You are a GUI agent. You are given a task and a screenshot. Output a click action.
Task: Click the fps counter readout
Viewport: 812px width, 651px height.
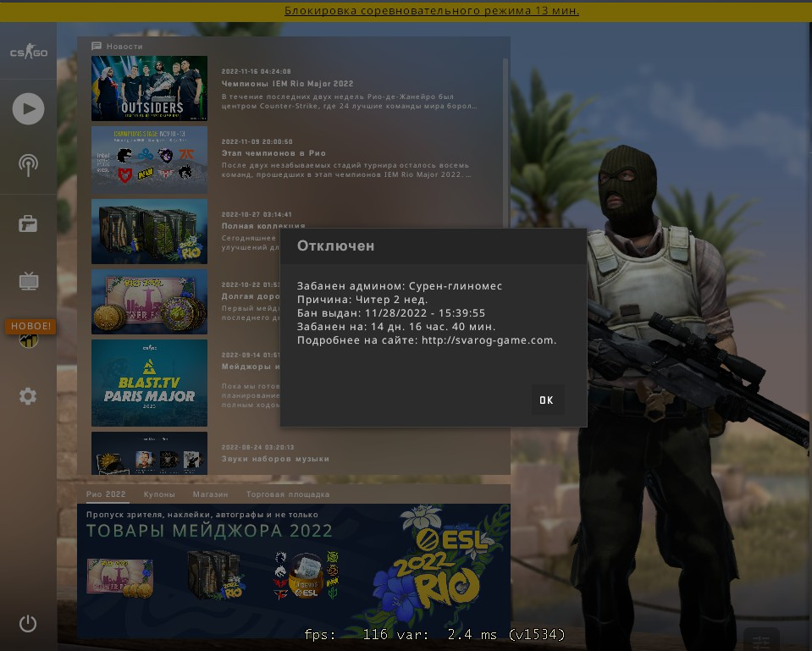coord(434,634)
